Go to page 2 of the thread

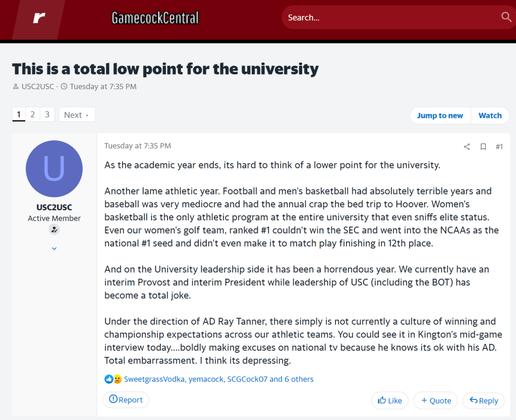32,114
